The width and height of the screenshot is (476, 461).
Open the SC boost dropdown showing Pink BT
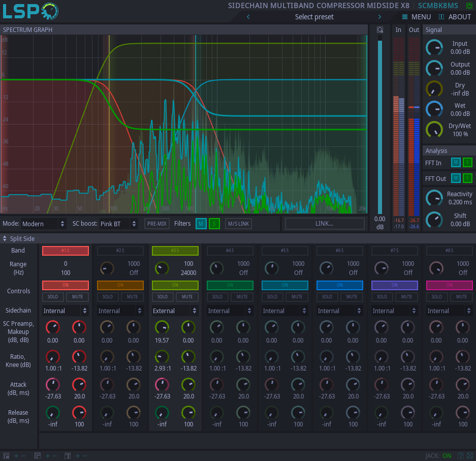tap(115, 223)
